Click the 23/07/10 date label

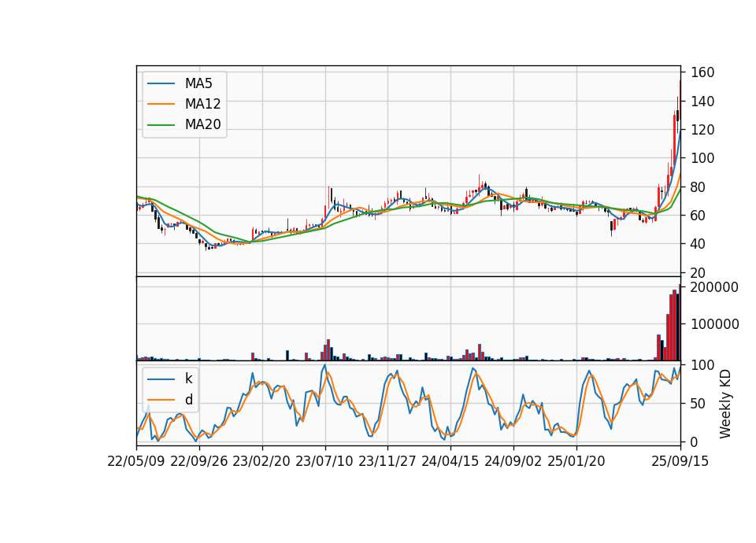tap(324, 461)
